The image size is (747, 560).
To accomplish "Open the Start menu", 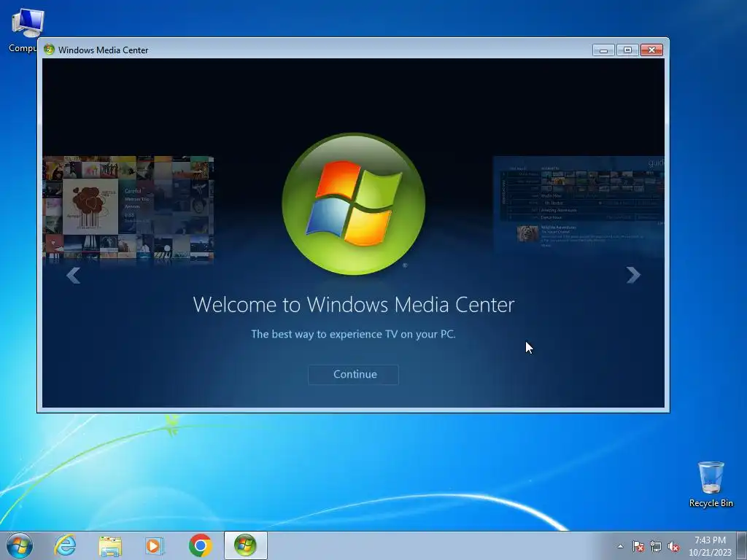I will [x=20, y=545].
